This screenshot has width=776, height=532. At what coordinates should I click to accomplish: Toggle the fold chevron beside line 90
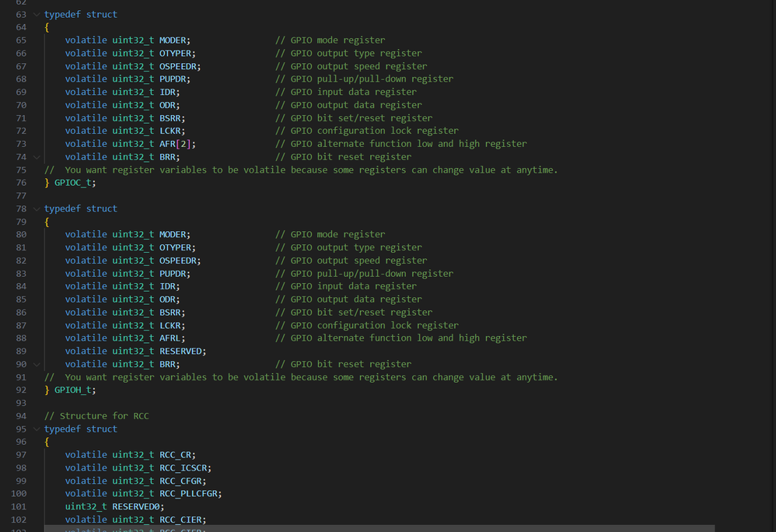[x=37, y=364]
